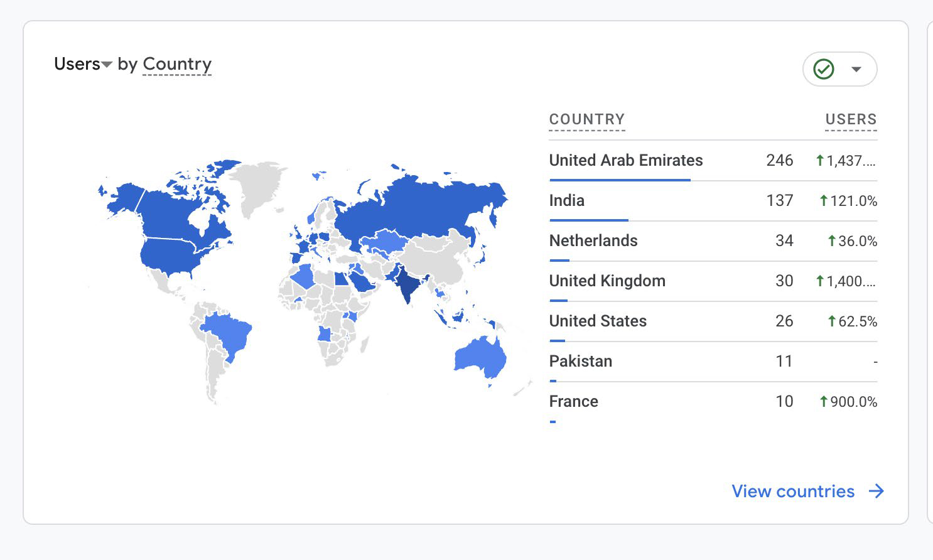The image size is (933, 560).
Task: Click the up-arrow next to United Kingdom's change value
Action: click(820, 281)
